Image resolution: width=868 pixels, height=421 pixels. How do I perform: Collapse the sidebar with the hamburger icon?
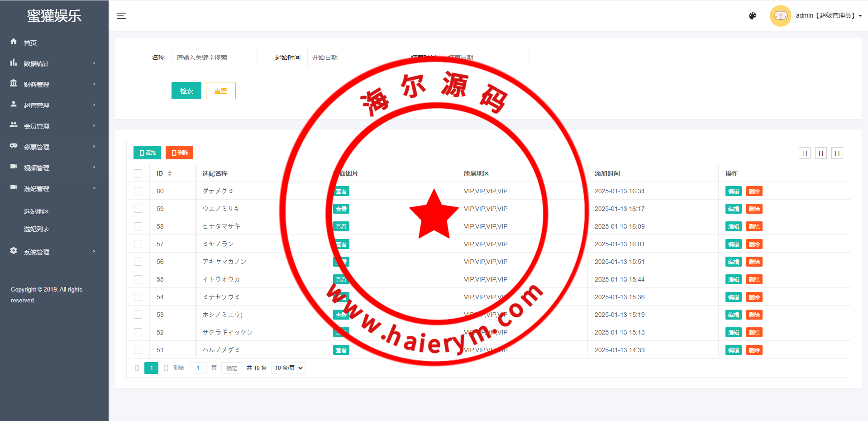pyautogui.click(x=121, y=16)
